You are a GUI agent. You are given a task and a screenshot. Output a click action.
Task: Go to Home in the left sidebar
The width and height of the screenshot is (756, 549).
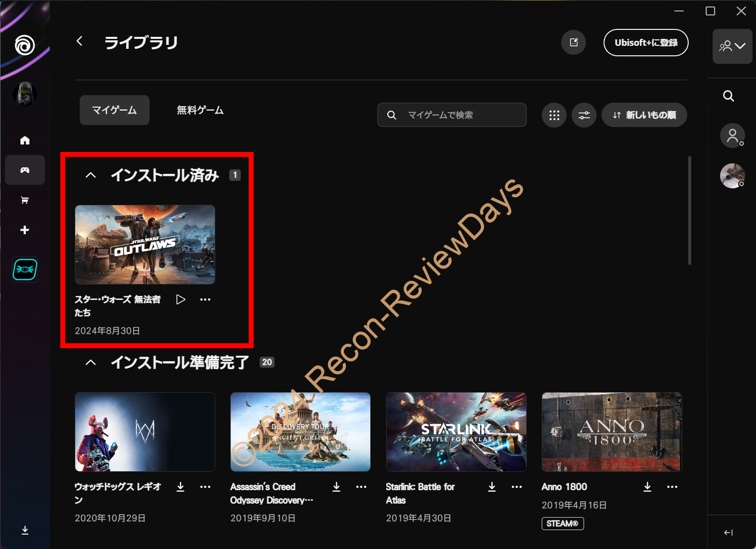25,140
